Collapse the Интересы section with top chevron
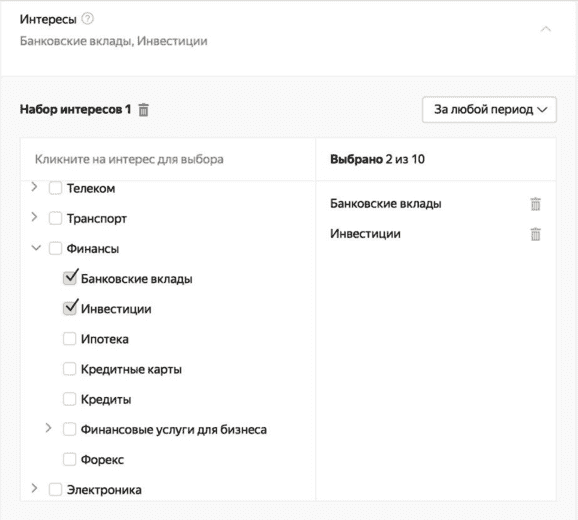Image resolution: width=578 pixels, height=520 pixels. (546, 29)
